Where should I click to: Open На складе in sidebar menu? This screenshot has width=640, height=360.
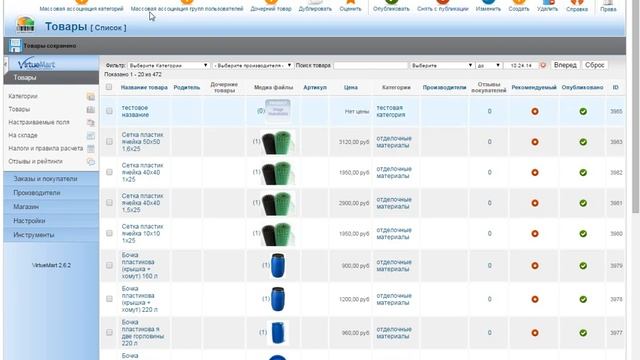coord(23,136)
